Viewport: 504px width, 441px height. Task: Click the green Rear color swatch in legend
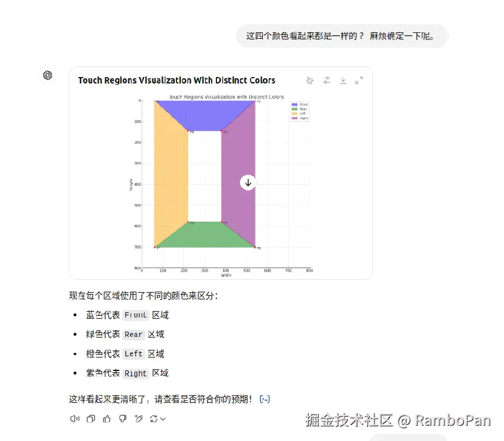coord(295,109)
